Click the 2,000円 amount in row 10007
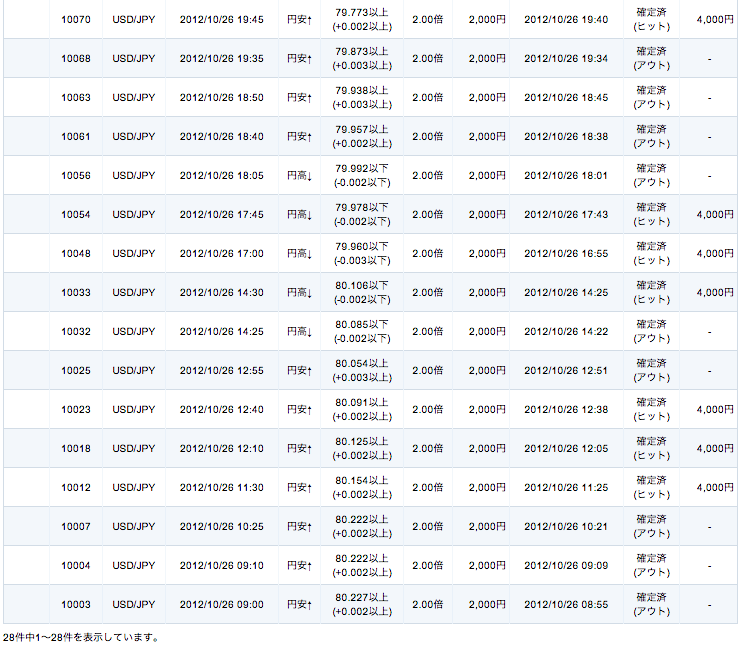 point(486,527)
